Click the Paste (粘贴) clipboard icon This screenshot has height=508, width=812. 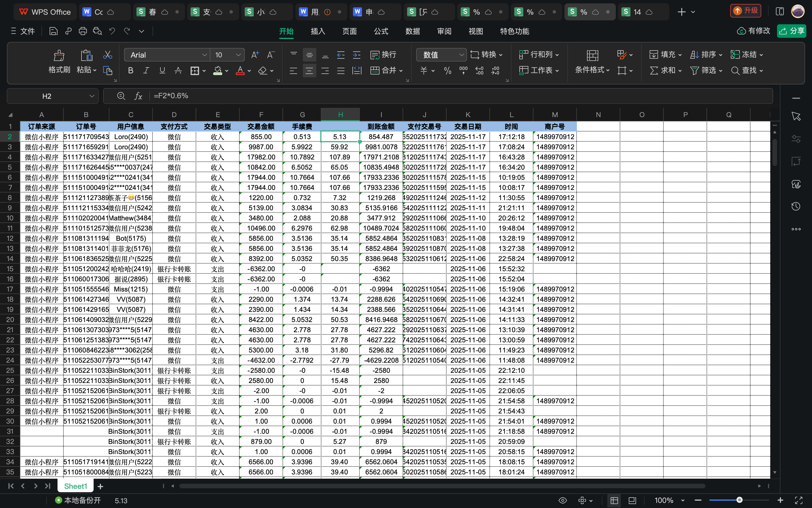[86, 55]
